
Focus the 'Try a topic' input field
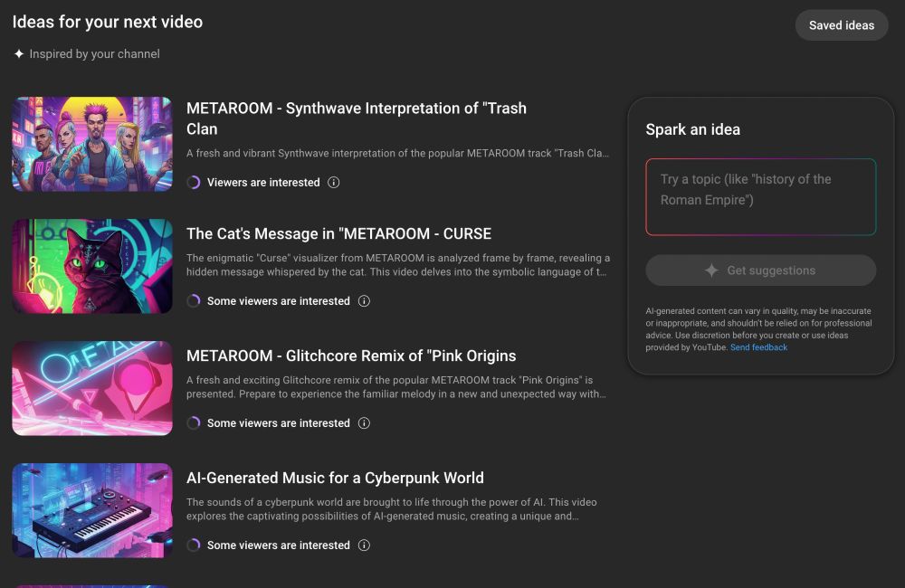coord(761,197)
